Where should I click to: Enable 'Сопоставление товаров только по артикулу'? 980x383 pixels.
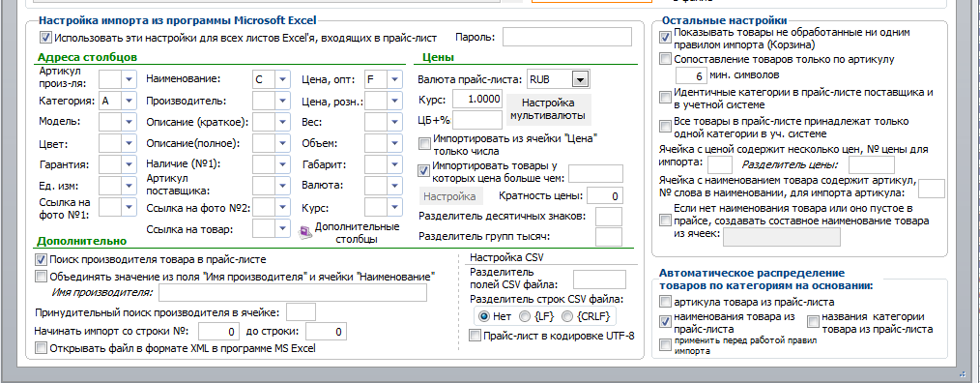666,59
